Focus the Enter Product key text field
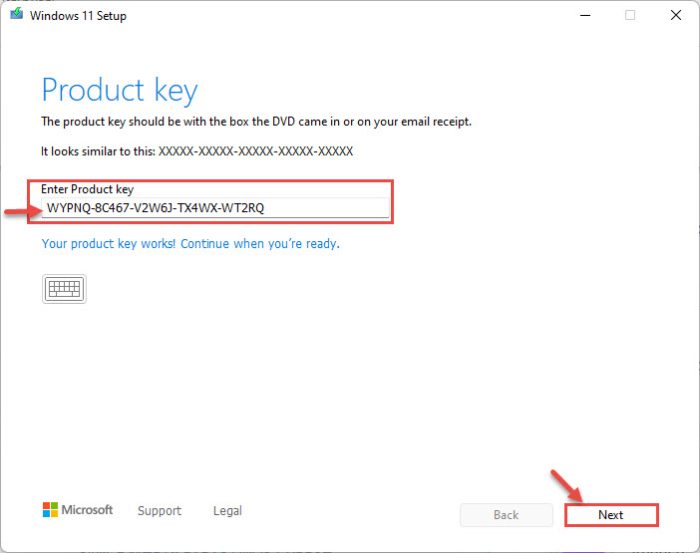The height and width of the screenshot is (553, 700). point(215,208)
